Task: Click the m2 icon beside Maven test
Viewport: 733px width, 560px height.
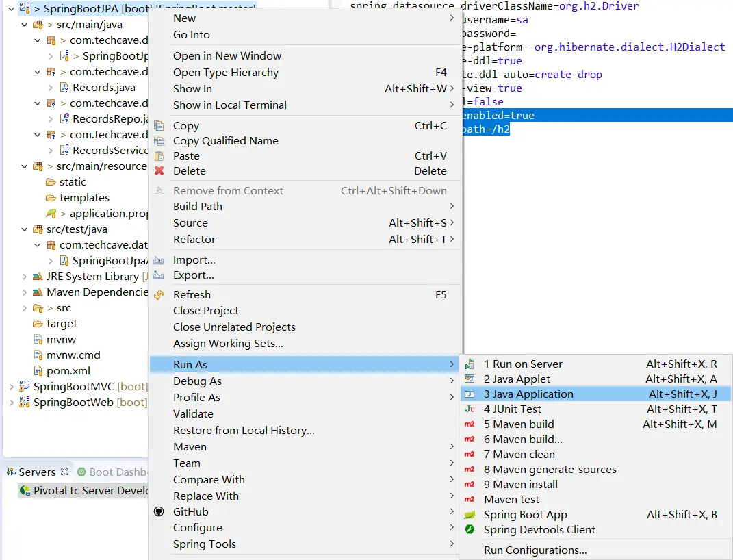Action: coord(470,499)
